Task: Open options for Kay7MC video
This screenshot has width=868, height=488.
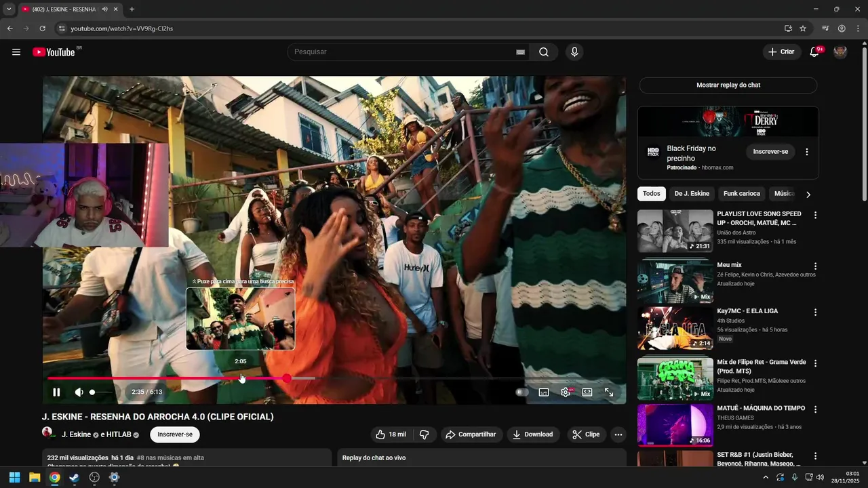Action: tap(815, 312)
